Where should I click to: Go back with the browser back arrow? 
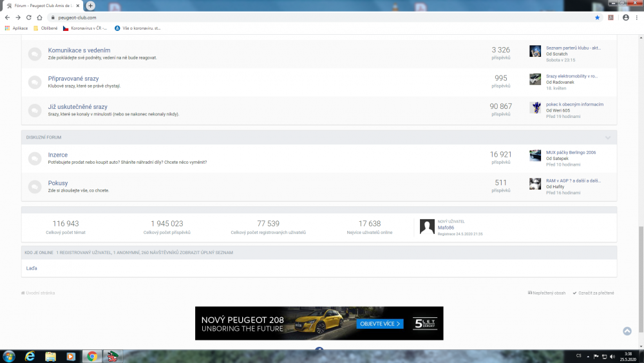7,17
